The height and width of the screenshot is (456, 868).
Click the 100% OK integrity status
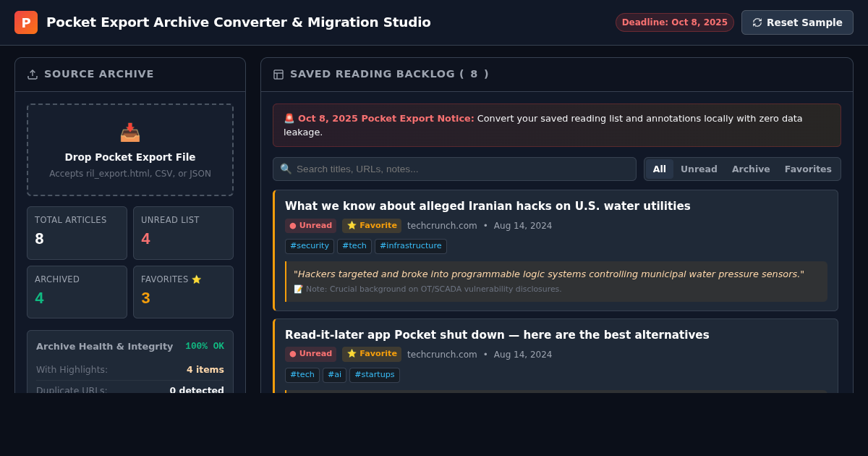[205, 346]
